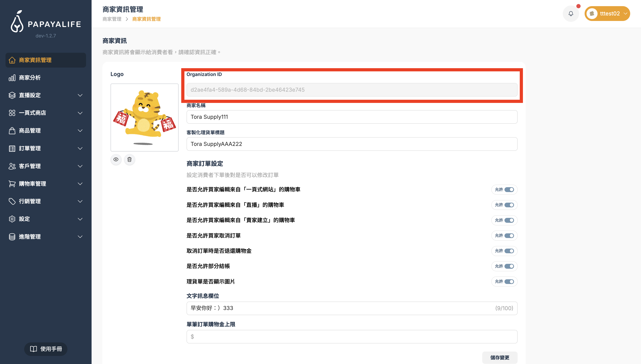This screenshot has width=641, height=364.
Task: Click the 商品管理 bag icon
Action: (12, 130)
